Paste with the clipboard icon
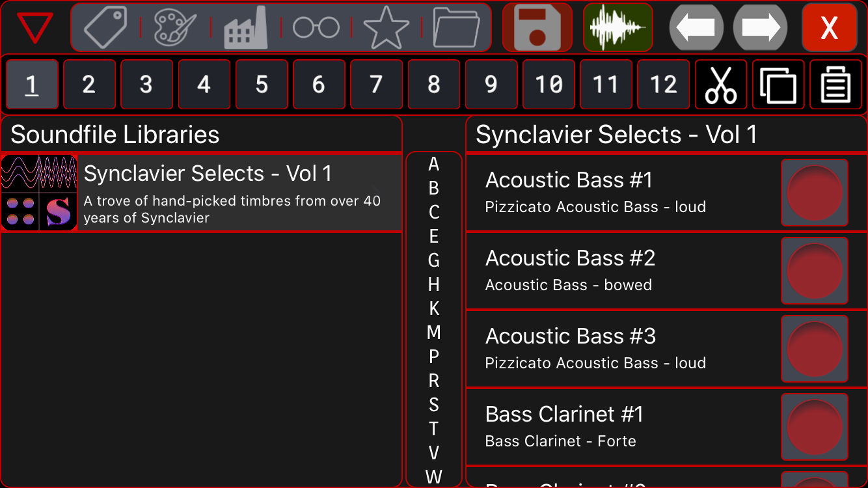Image resolution: width=868 pixels, height=488 pixels. coord(835,85)
